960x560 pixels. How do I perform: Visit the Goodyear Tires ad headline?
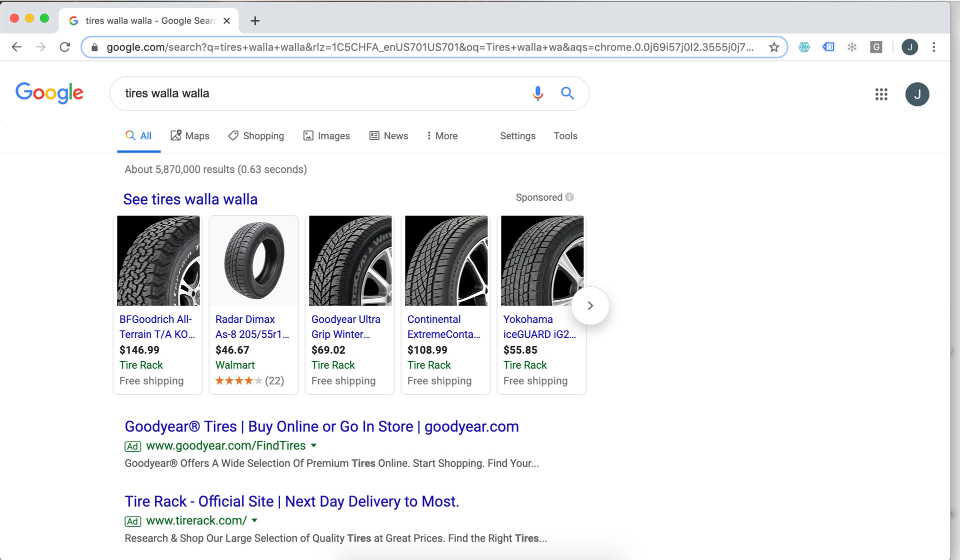tap(321, 426)
